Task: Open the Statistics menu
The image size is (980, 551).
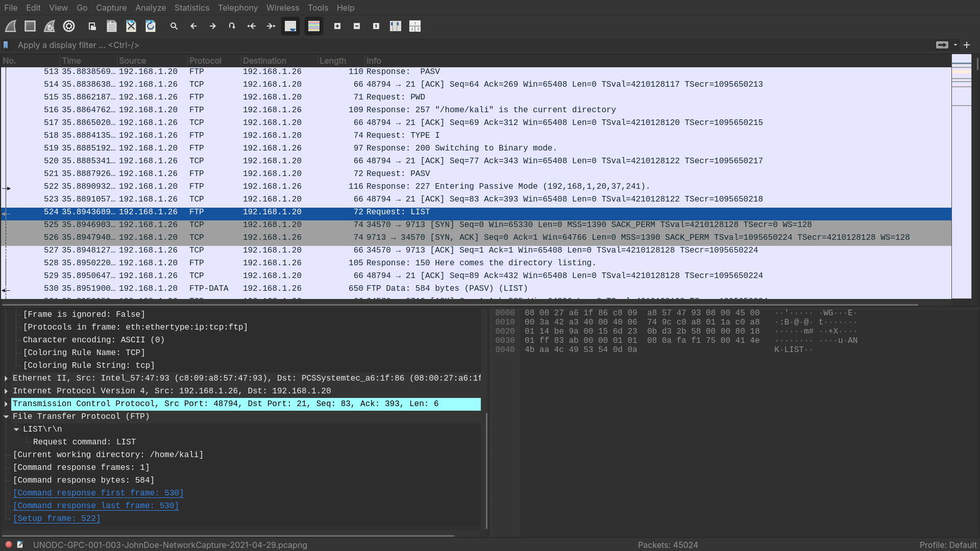Action: 191,8
